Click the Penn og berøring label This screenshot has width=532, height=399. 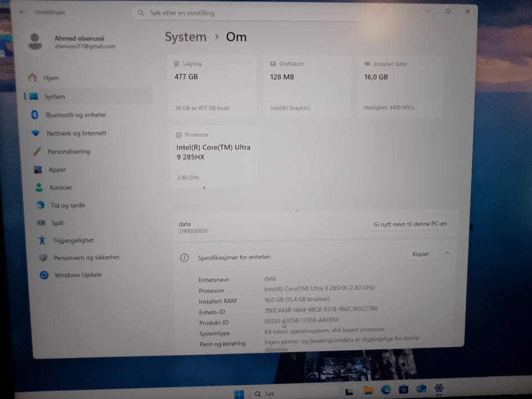(223, 344)
